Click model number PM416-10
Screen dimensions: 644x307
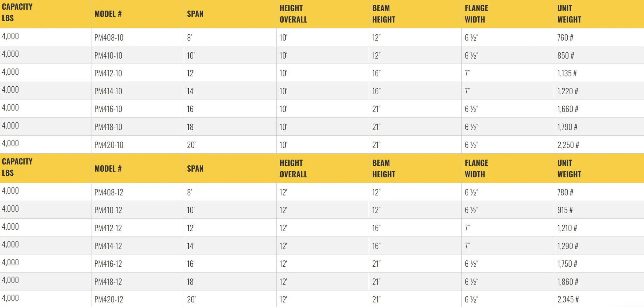(108, 109)
